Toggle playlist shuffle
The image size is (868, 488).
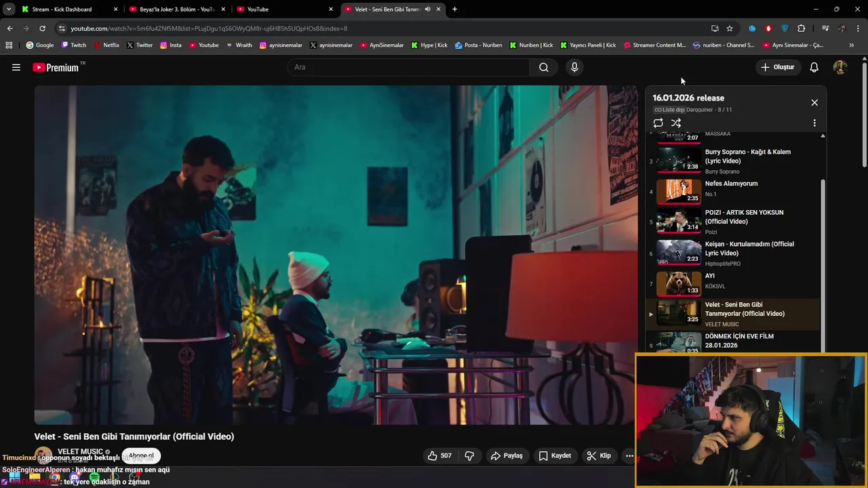click(676, 123)
